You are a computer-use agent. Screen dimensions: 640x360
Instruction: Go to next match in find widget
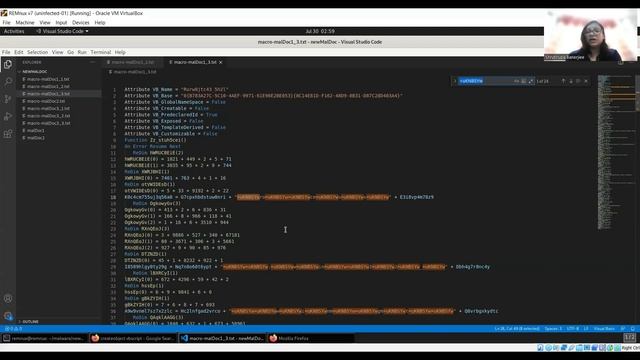[x=571, y=81]
